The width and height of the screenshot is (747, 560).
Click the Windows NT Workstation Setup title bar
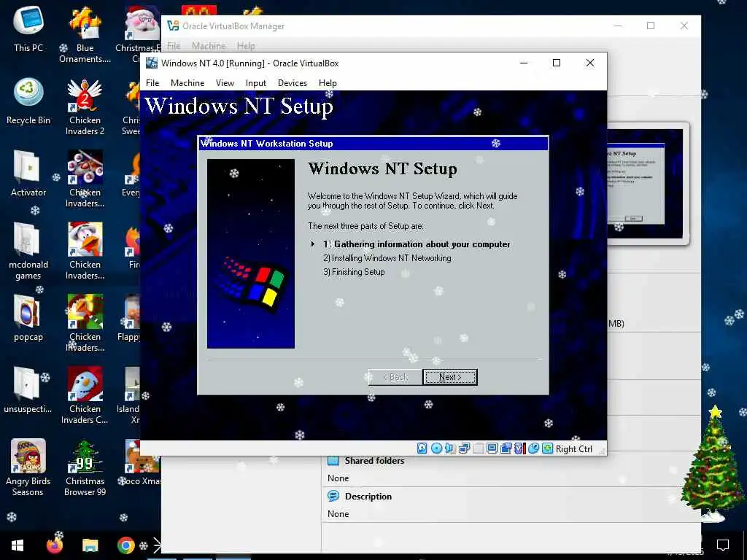click(373, 144)
